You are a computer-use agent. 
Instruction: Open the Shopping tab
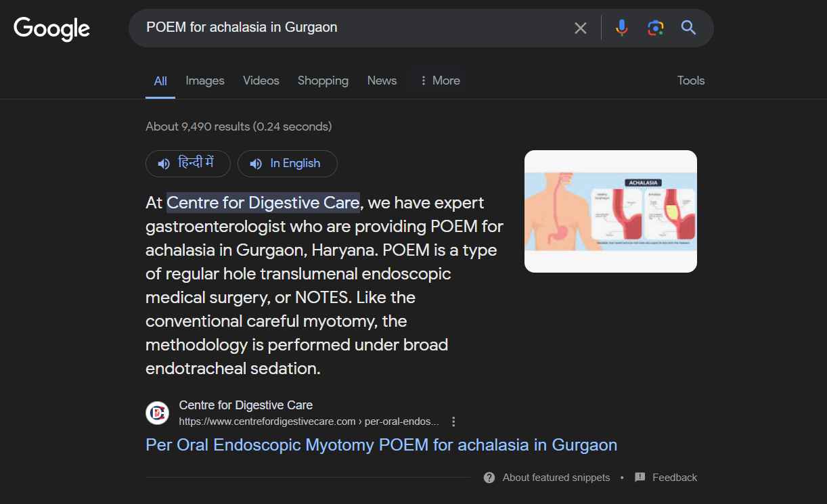point(323,81)
